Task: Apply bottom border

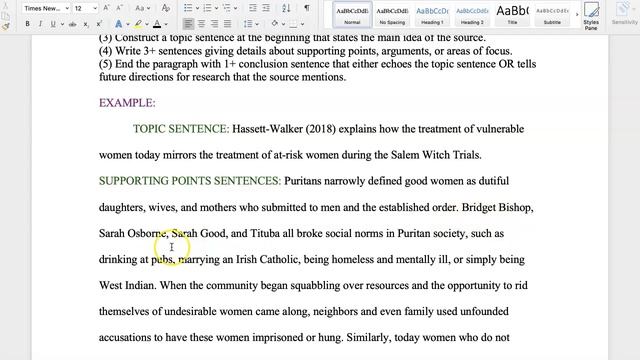Action: click(293, 24)
